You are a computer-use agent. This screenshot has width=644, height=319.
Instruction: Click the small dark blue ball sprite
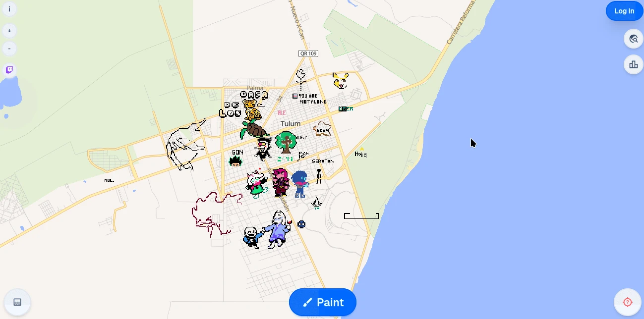pos(301,224)
